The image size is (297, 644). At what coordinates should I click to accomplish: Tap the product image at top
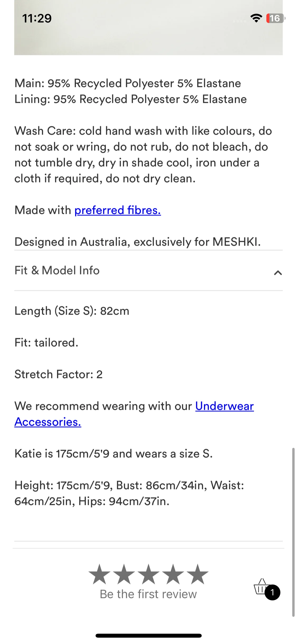click(148, 27)
